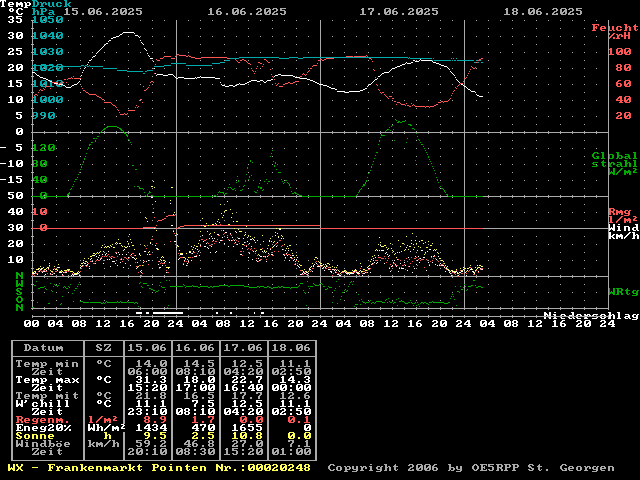Click the Temp max value 22.7
Screen dimensions: 640x480
point(247,380)
